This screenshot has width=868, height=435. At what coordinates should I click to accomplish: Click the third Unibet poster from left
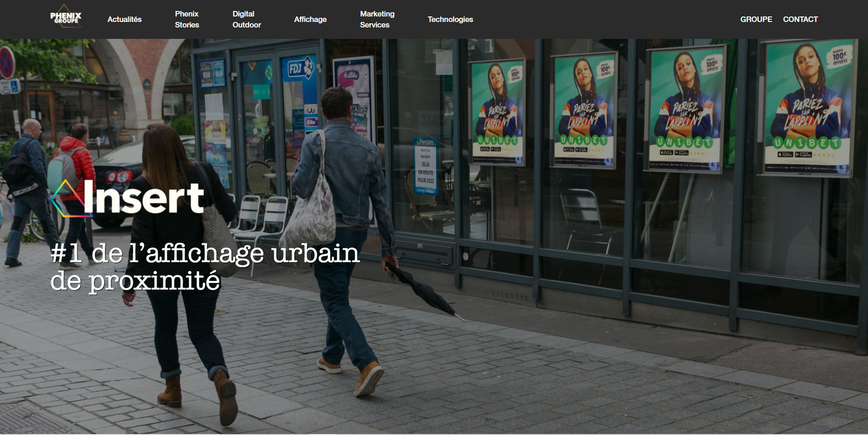tap(685, 110)
